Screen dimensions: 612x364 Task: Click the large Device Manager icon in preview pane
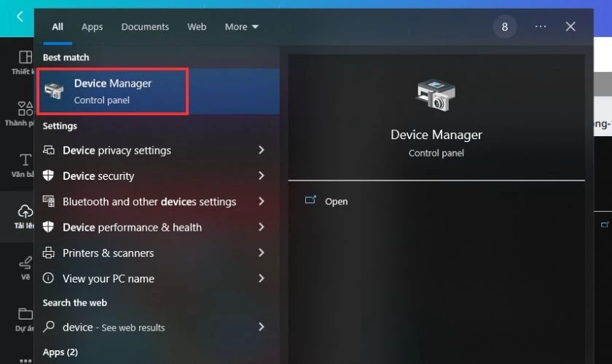(x=436, y=95)
